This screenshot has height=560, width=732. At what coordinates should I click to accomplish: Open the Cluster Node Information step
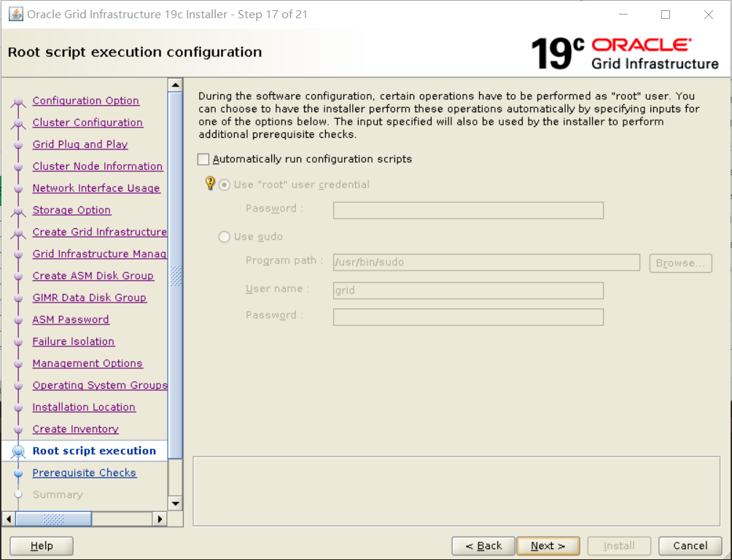[98, 166]
